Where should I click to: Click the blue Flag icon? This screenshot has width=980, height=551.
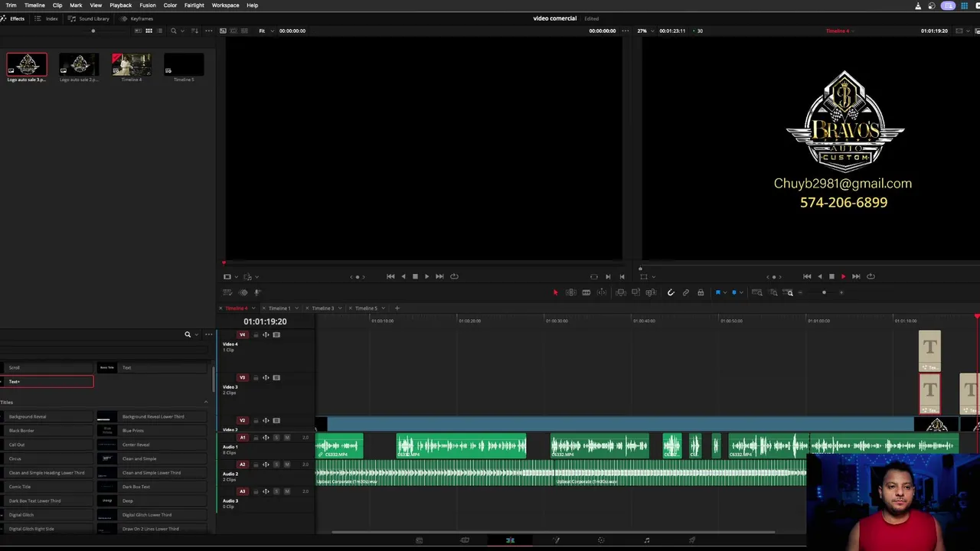(x=718, y=292)
